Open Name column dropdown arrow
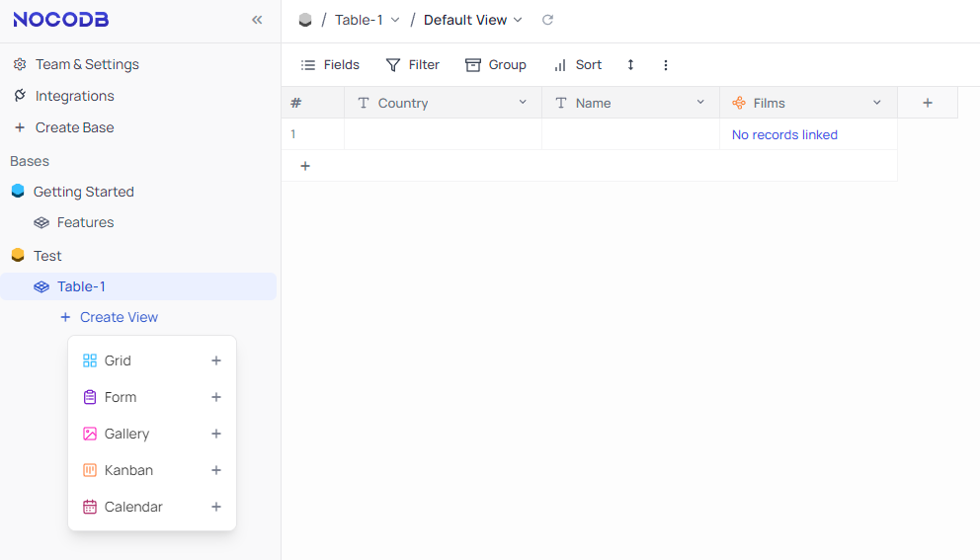Screen dimensions: 980x560 tap(700, 102)
